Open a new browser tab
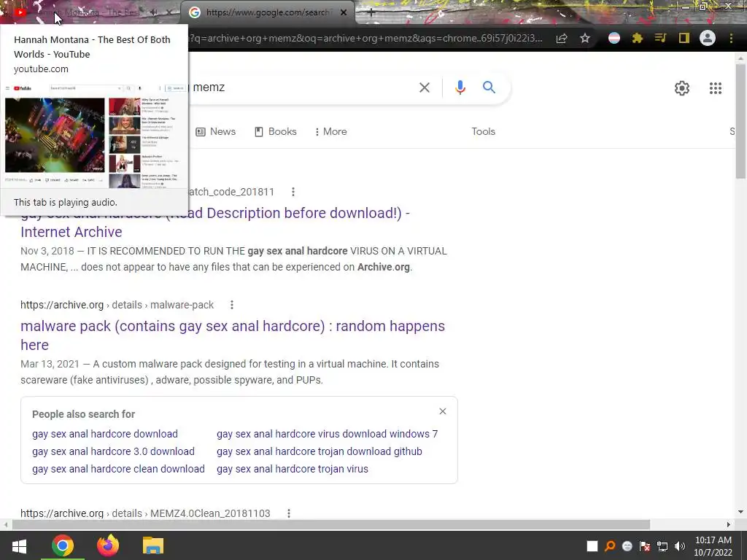747x560 pixels. [x=371, y=13]
